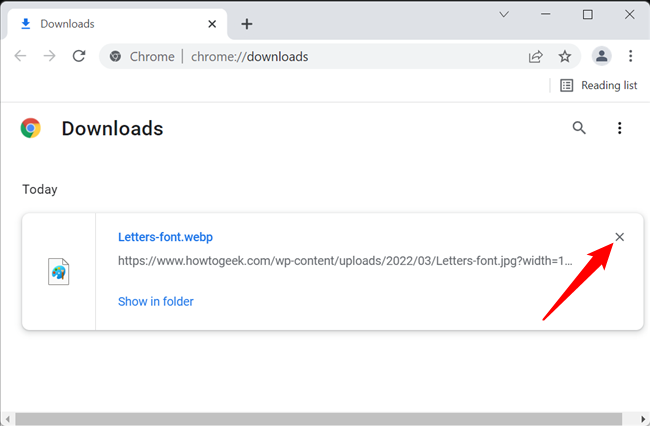Image resolution: width=650 pixels, height=426 pixels.
Task: Open the Chrome profile avatar
Action: point(601,56)
